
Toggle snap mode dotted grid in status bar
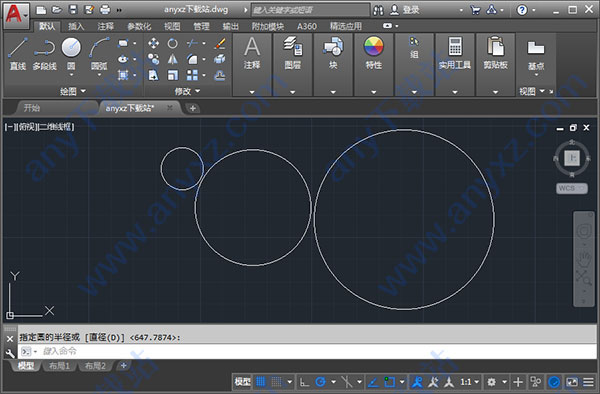tap(276, 381)
